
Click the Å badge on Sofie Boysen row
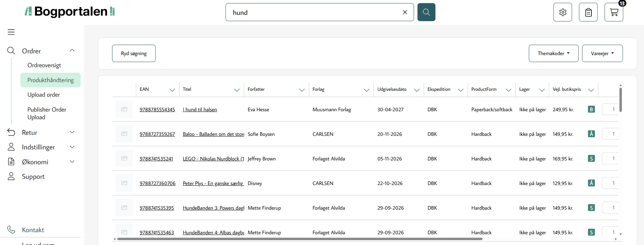(591, 134)
